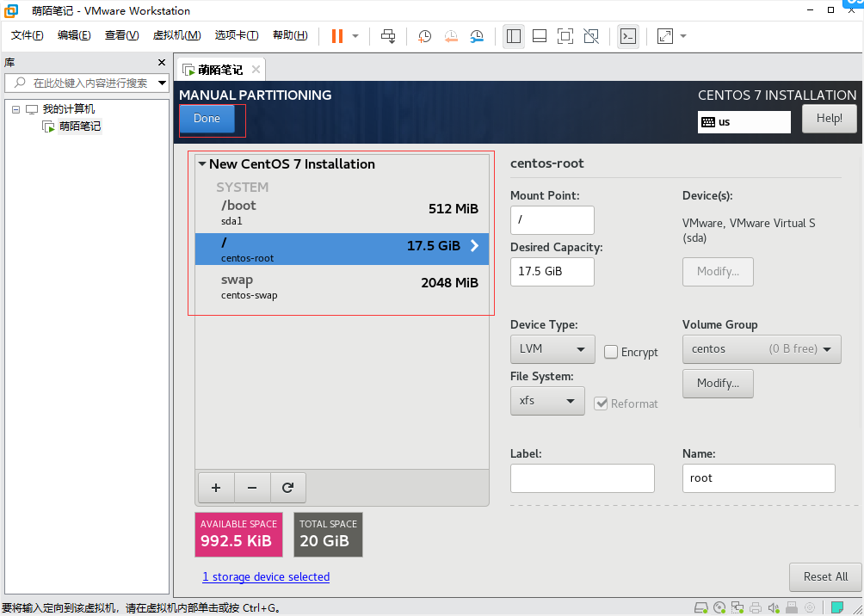Close the library (库) panel

162,62
